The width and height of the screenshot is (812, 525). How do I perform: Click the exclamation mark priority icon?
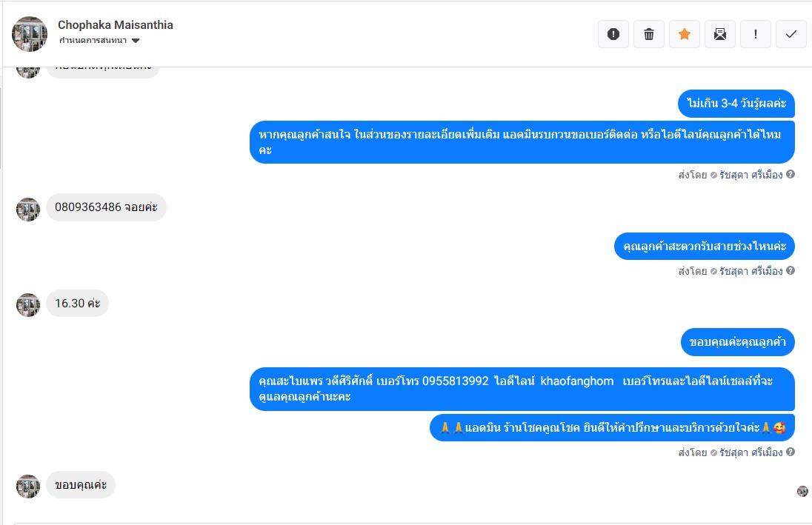[756, 34]
